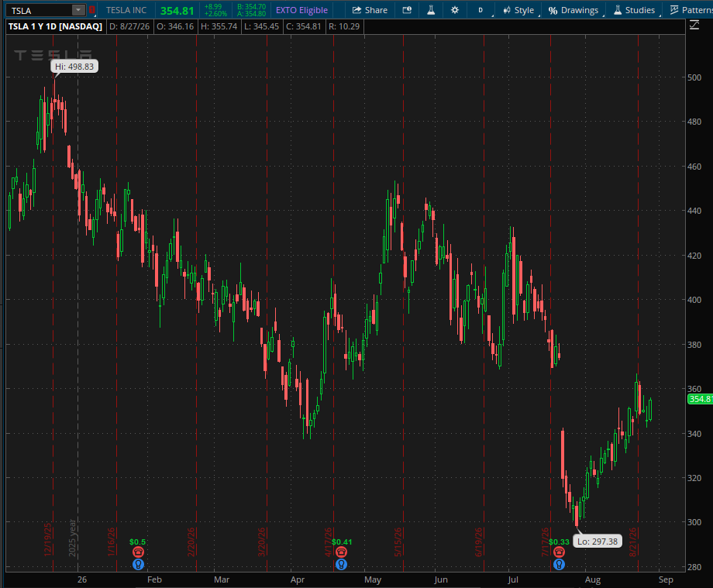Click the blue lightbulb icon under $0.33 earnings
This screenshot has height=588, width=713.
pyautogui.click(x=559, y=564)
